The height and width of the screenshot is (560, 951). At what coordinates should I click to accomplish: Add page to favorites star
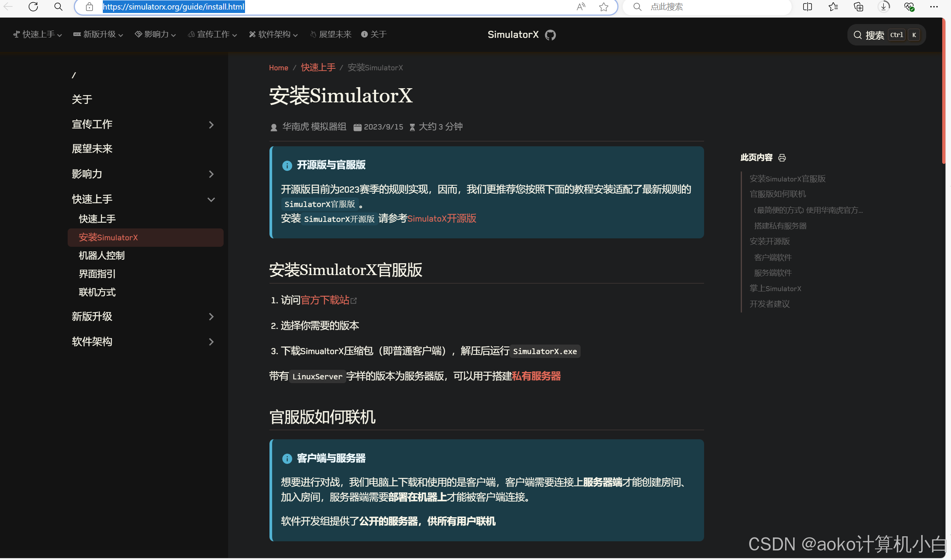604,7
